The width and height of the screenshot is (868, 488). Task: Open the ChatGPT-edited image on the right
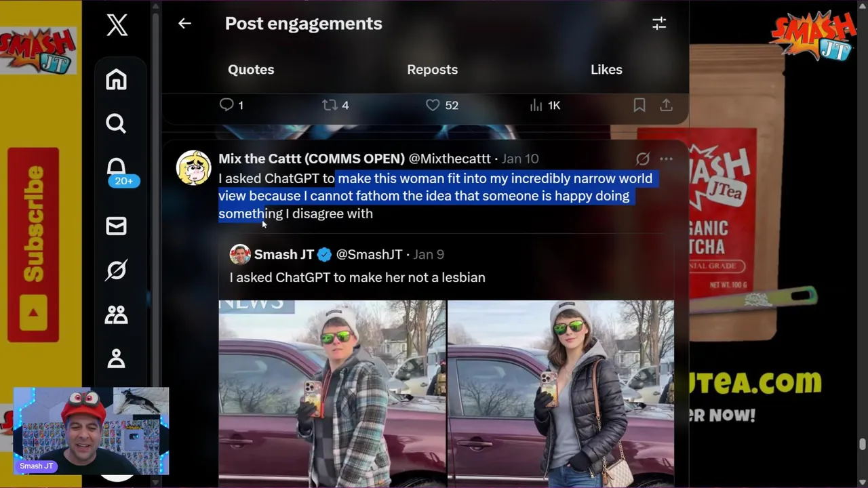(x=561, y=394)
